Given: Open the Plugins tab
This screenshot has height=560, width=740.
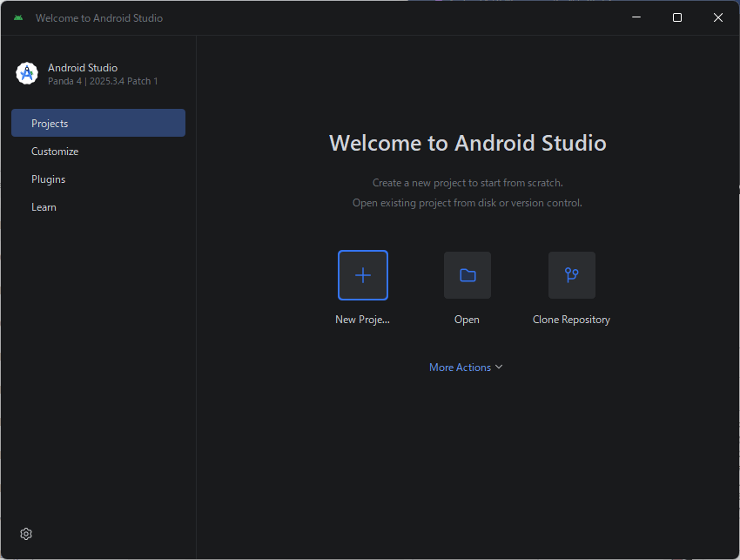Looking at the screenshot, I should pos(98,179).
